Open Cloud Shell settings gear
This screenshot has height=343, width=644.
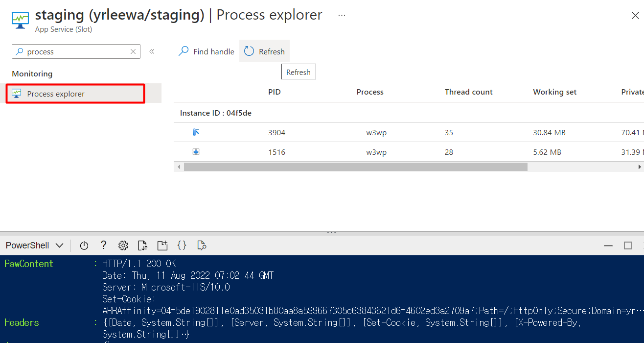[x=123, y=245]
